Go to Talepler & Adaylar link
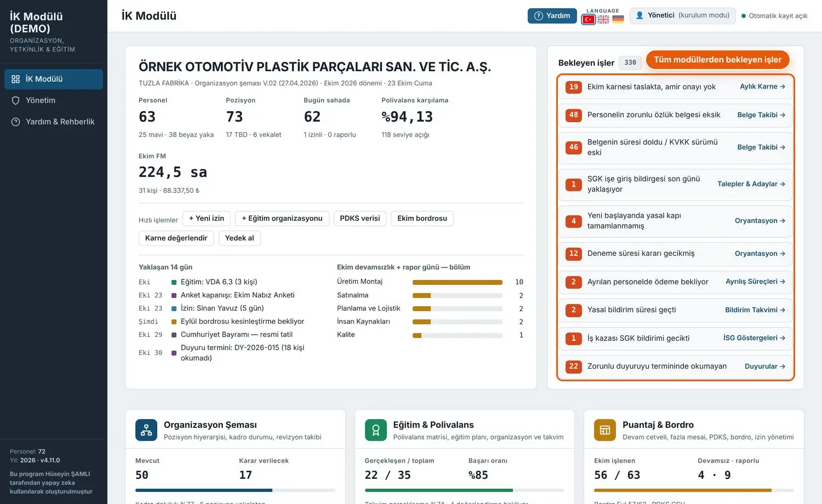This screenshot has width=822, height=504. click(751, 184)
